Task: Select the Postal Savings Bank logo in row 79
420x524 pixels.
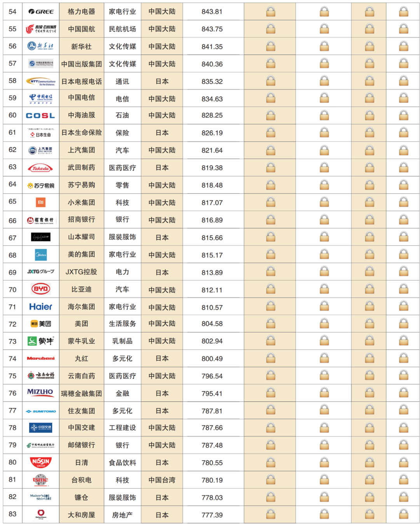Action: coord(41,445)
